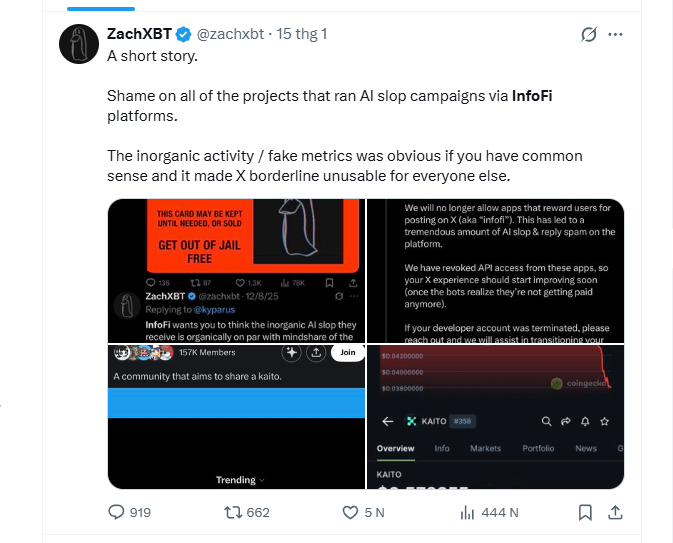Click ZachXBT profile avatar
The width and height of the screenshot is (673, 543).
tap(77, 43)
